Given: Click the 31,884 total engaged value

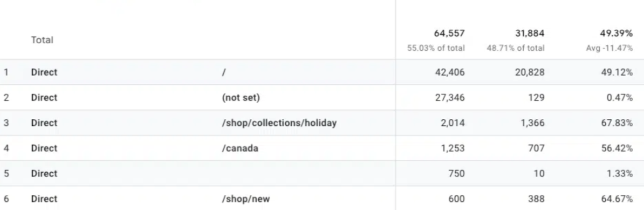Looking at the screenshot, I should [529, 34].
